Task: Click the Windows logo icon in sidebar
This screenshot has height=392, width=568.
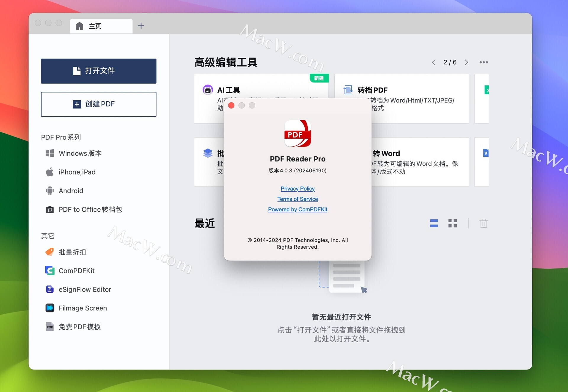Action: pos(50,153)
